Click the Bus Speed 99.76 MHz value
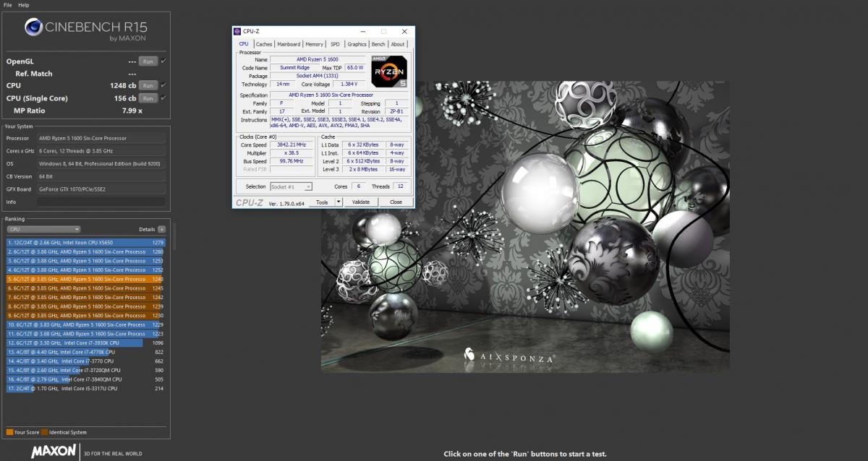Image resolution: width=868 pixels, height=461 pixels. tap(292, 161)
